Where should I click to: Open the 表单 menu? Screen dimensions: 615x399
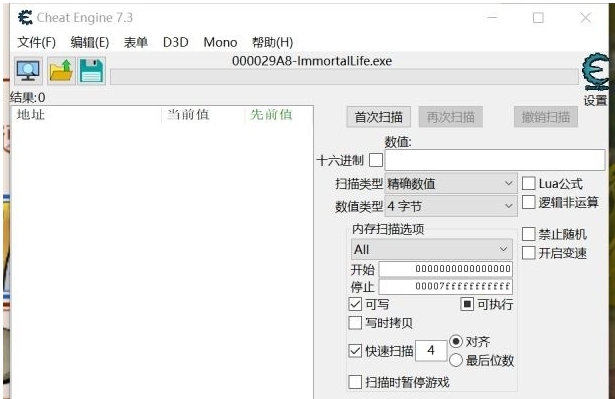pos(136,42)
